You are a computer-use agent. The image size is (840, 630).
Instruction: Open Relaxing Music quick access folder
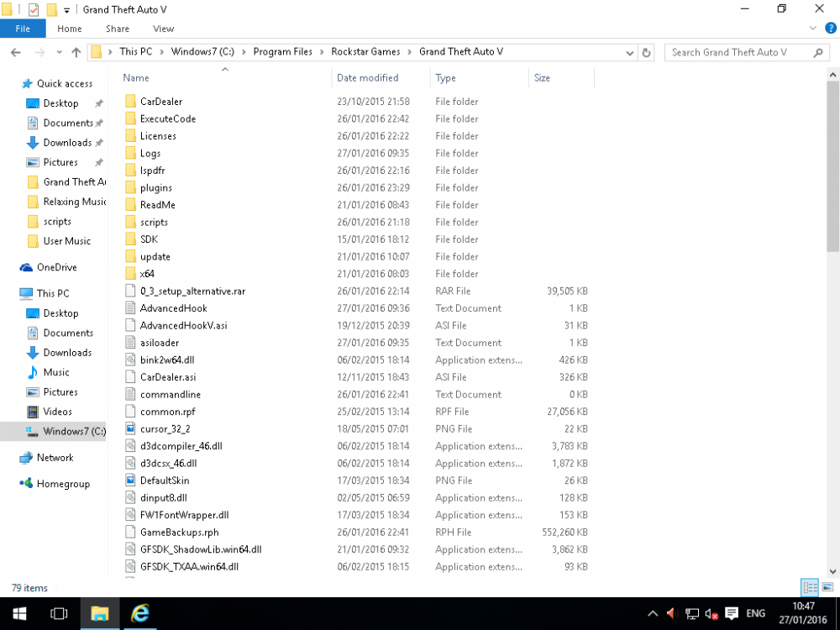[75, 202]
